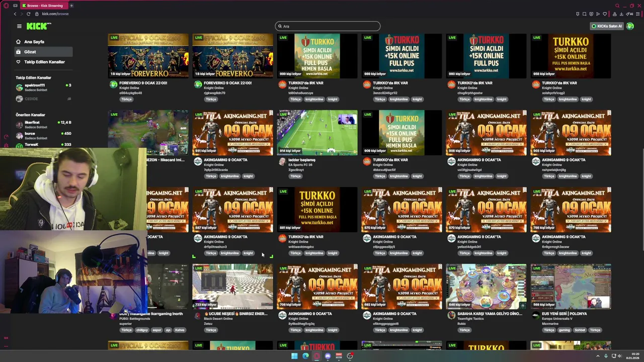644x362 pixels.
Task: Reload the kick.com page
Action: (x=28, y=14)
